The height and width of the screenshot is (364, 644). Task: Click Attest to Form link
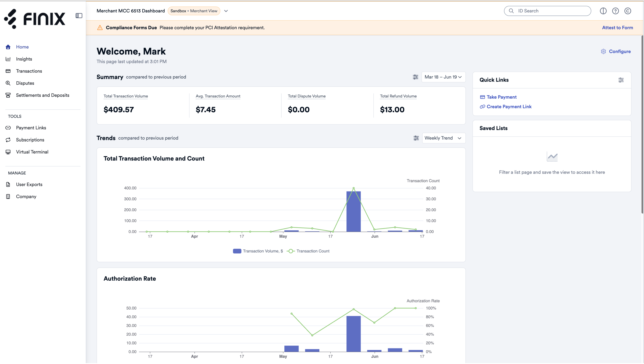617,27
